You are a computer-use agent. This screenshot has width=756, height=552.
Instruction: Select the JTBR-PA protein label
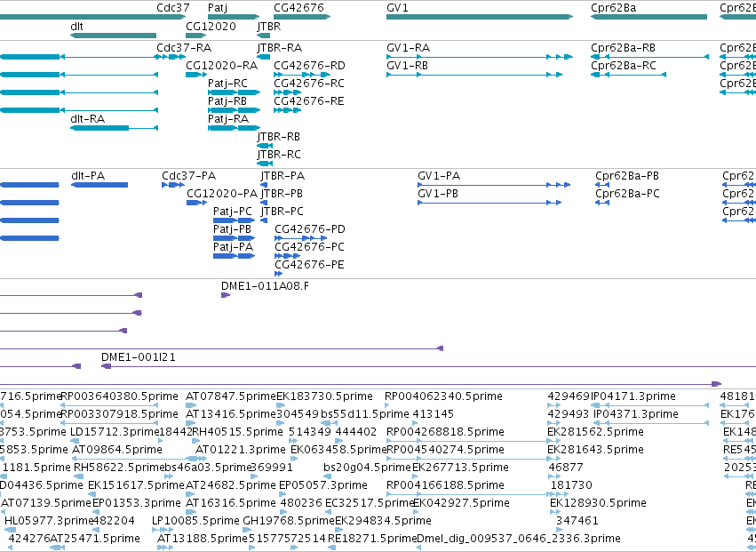pos(283,176)
